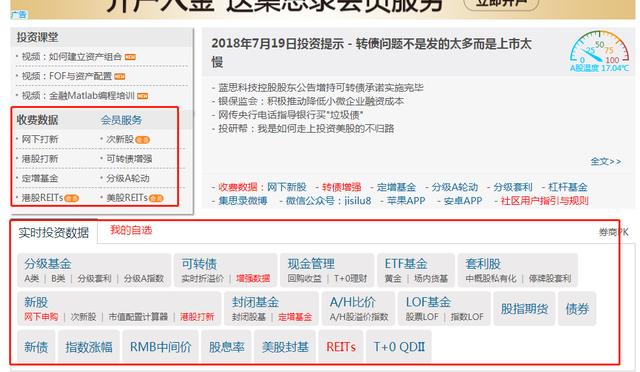Open 债券 tile

pyautogui.click(x=577, y=309)
